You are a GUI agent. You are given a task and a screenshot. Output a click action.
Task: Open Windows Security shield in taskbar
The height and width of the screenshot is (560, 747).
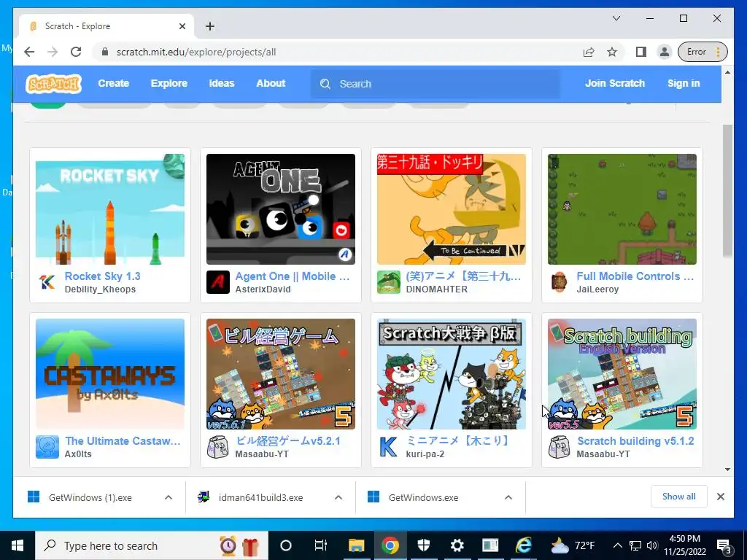pyautogui.click(x=424, y=545)
